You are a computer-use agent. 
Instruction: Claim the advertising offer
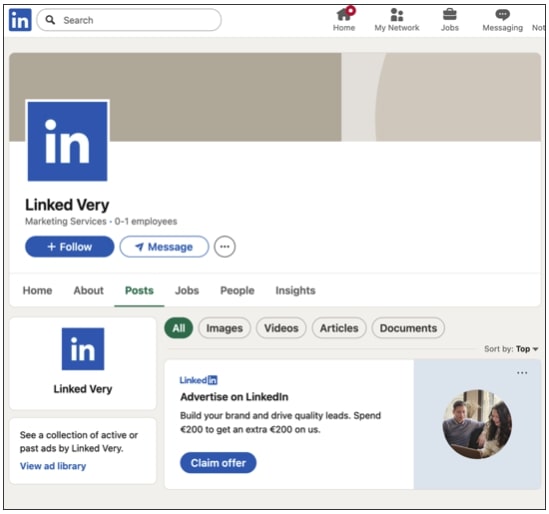click(x=218, y=463)
